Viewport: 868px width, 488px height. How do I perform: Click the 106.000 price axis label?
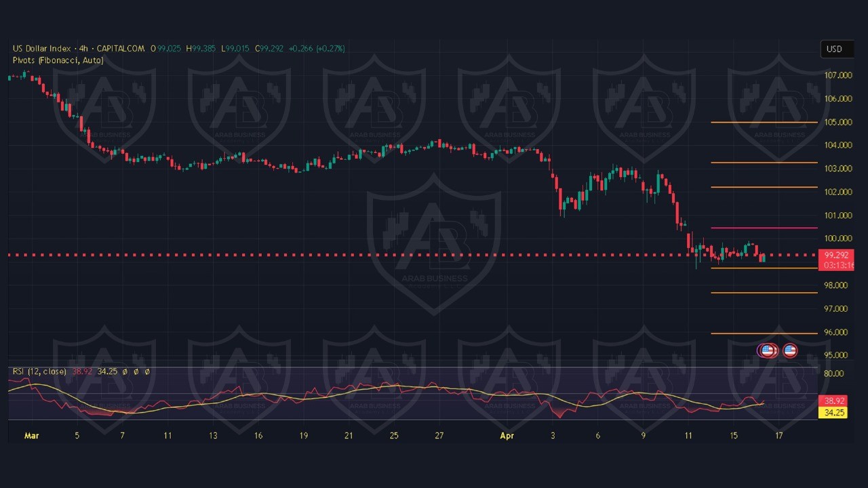(837, 99)
